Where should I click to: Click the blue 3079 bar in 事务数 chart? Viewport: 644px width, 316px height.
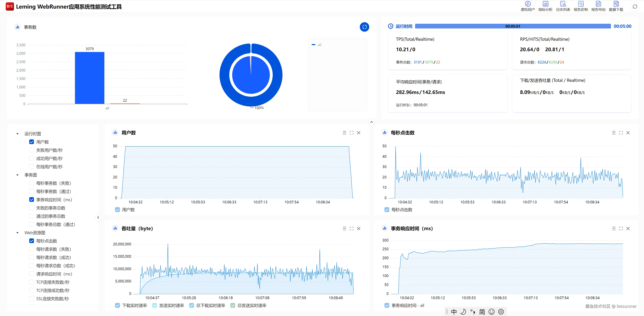click(x=90, y=78)
